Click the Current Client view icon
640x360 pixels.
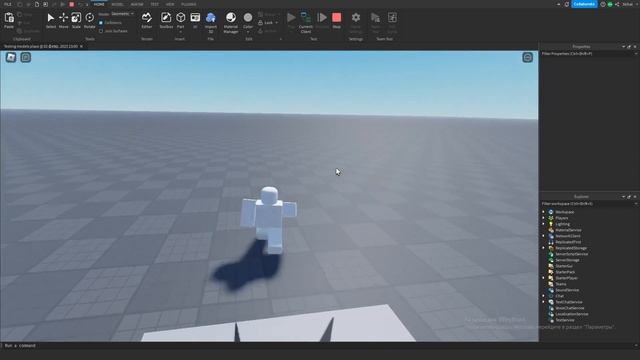pos(306,18)
